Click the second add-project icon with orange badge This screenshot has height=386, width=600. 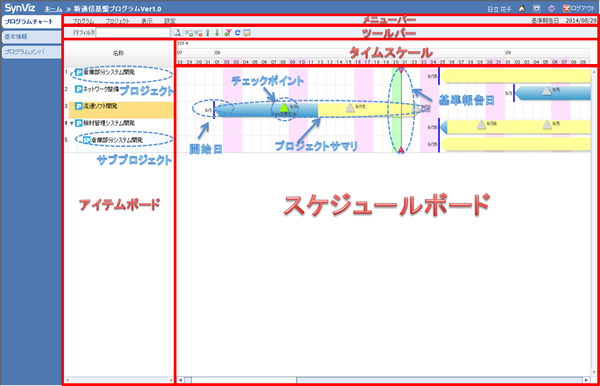click(x=198, y=33)
